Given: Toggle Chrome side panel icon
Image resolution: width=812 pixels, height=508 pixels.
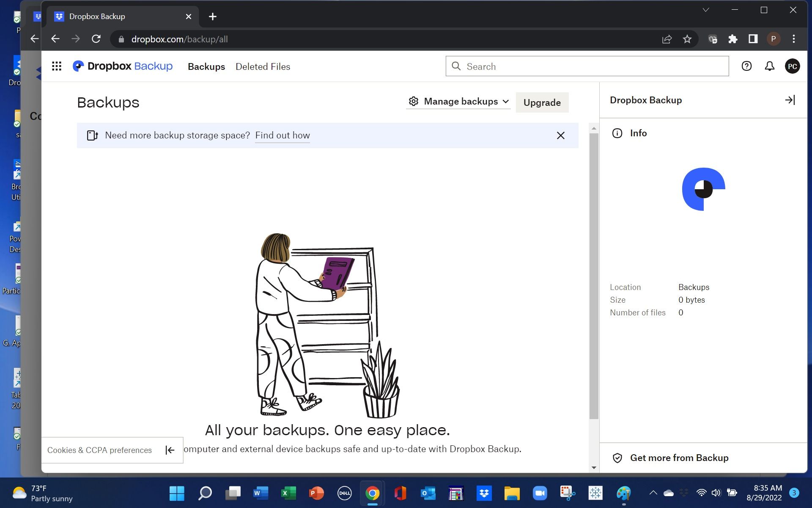Looking at the screenshot, I should (753, 39).
